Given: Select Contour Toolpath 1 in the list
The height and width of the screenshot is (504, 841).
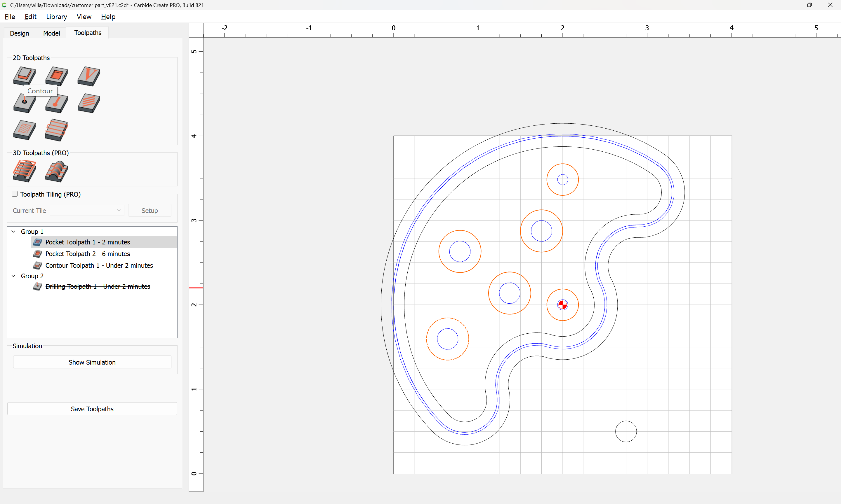Looking at the screenshot, I should pyautogui.click(x=99, y=266).
